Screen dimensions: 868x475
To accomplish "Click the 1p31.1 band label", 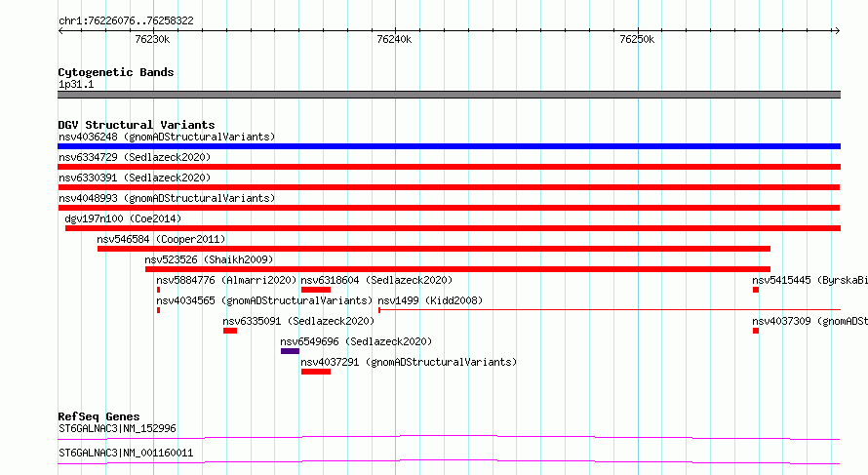I will pos(76,85).
